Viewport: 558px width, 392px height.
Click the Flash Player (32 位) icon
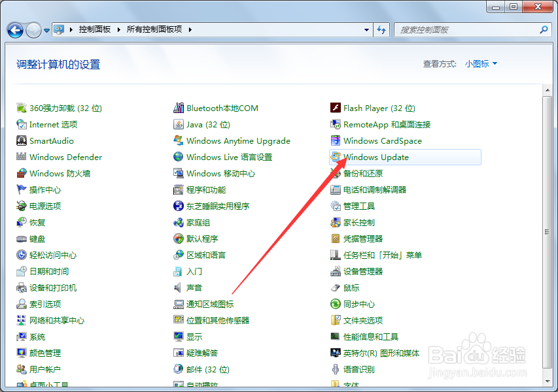335,108
